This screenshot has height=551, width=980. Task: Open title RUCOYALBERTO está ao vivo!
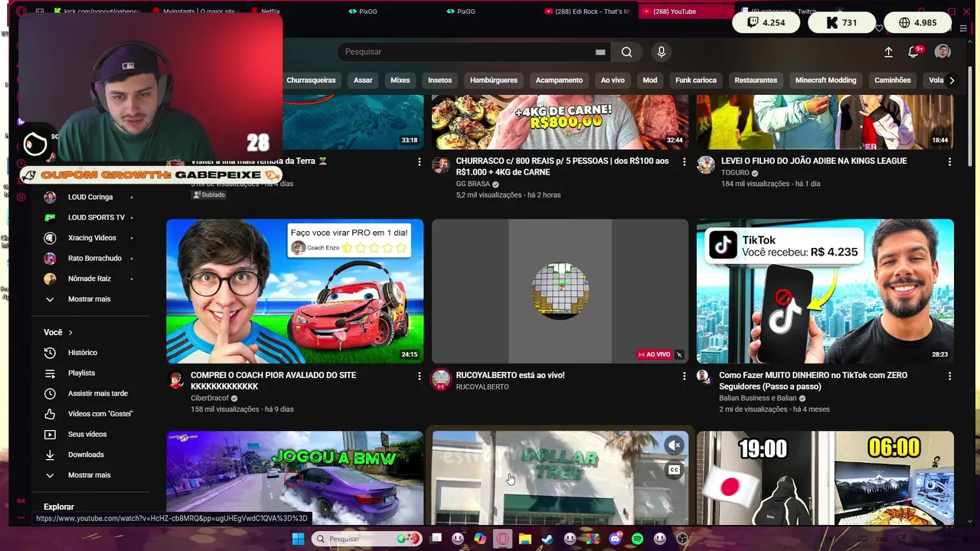point(510,375)
